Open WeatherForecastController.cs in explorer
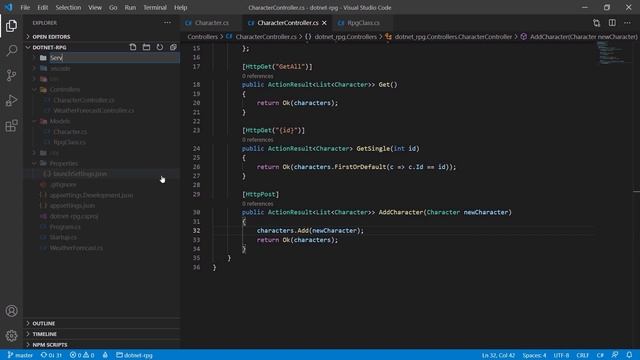Image resolution: width=640 pixels, height=360 pixels. tap(93, 111)
